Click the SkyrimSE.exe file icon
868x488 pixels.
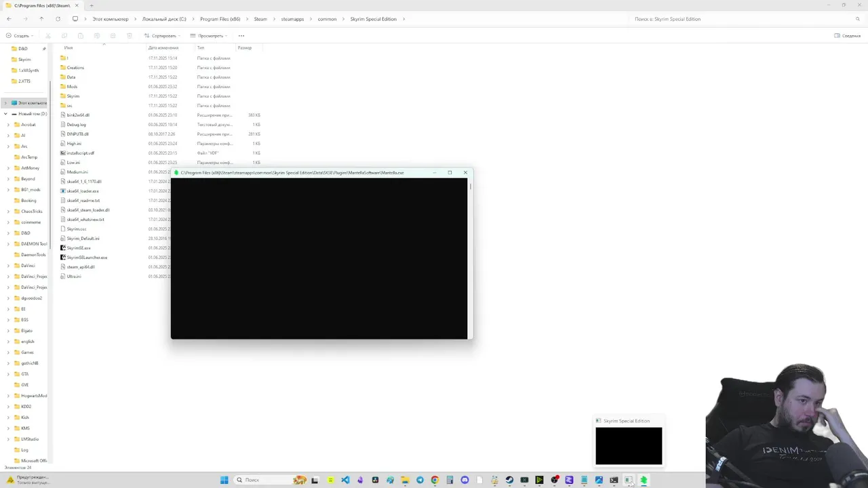pyautogui.click(x=63, y=248)
